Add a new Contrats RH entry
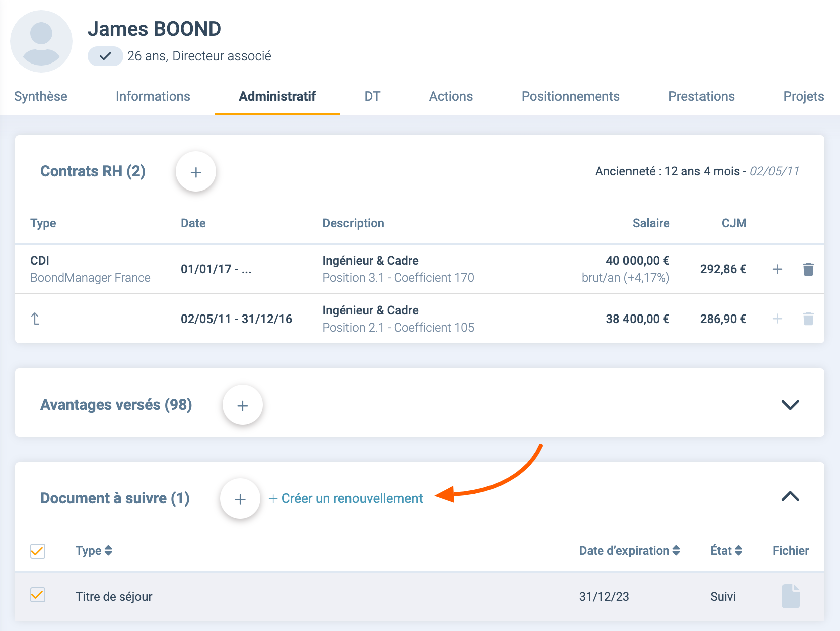The width and height of the screenshot is (840, 631). pos(196,172)
